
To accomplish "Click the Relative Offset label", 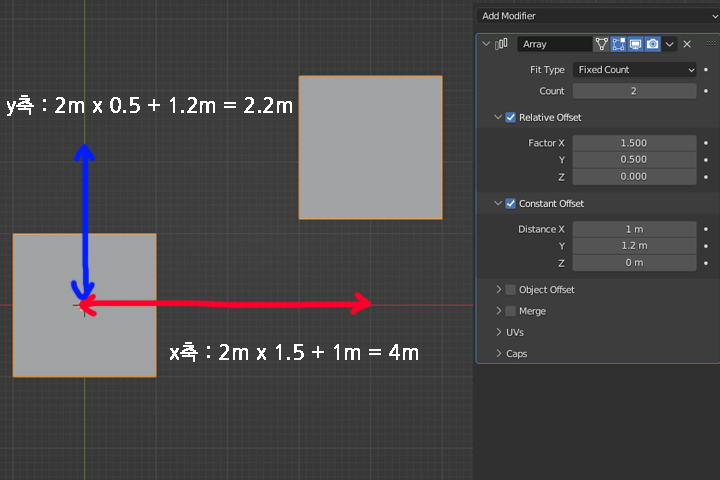I will click(x=550, y=118).
